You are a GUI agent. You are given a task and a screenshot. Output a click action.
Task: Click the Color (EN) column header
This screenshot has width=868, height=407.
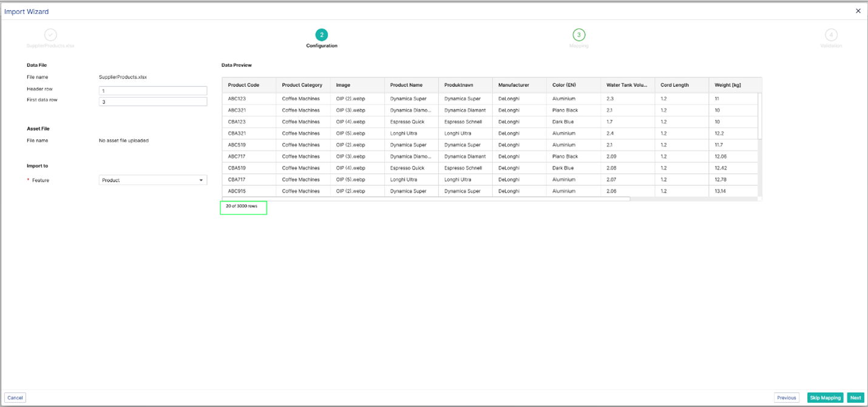(573, 85)
